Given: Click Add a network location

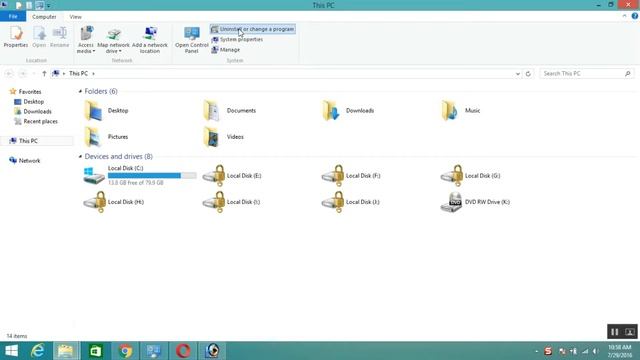Looking at the screenshot, I should [150, 40].
